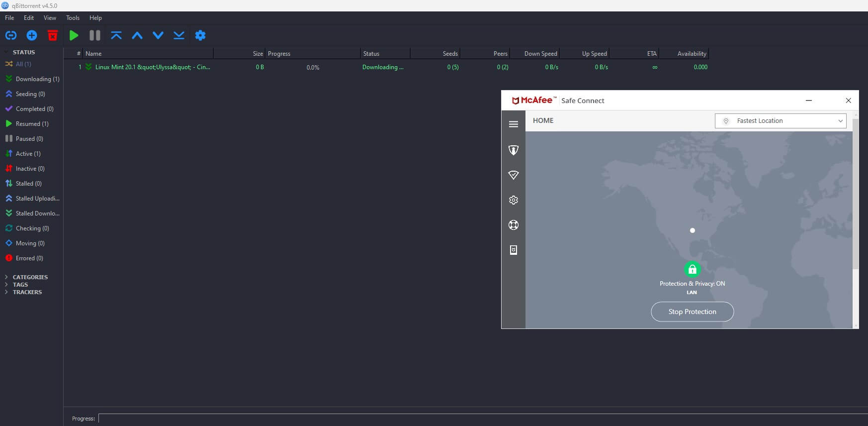
Task: Click the red Delete torrent icon
Action: point(53,35)
